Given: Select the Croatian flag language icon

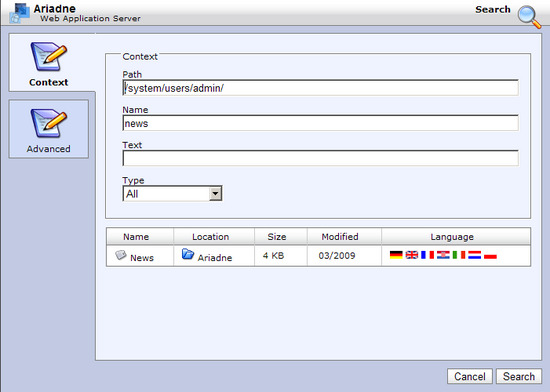Looking at the screenshot, I should (x=443, y=255).
